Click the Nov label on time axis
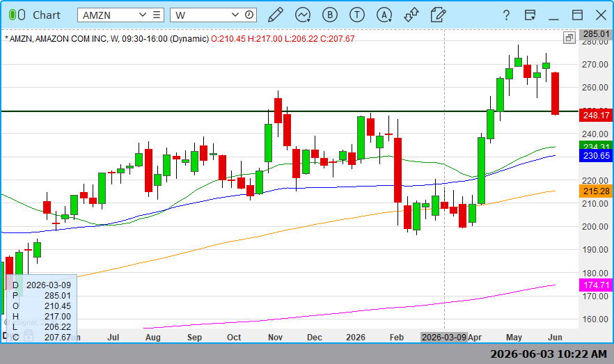 click(275, 337)
